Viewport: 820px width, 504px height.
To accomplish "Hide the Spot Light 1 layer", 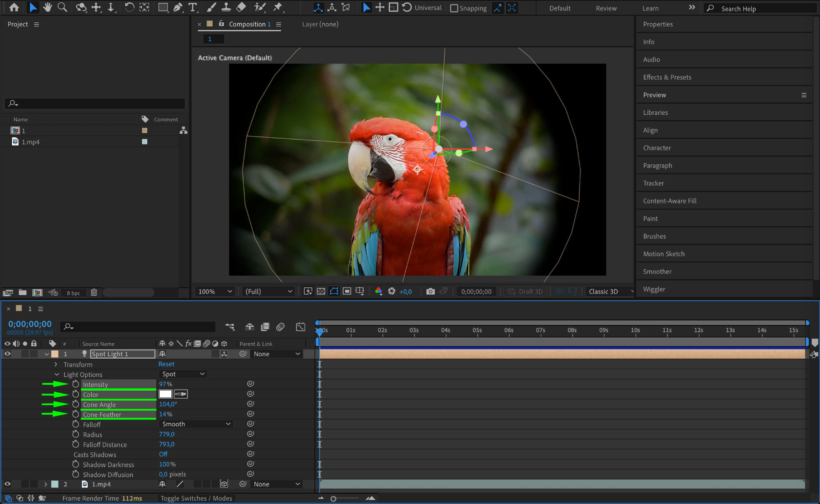I will pyautogui.click(x=7, y=354).
